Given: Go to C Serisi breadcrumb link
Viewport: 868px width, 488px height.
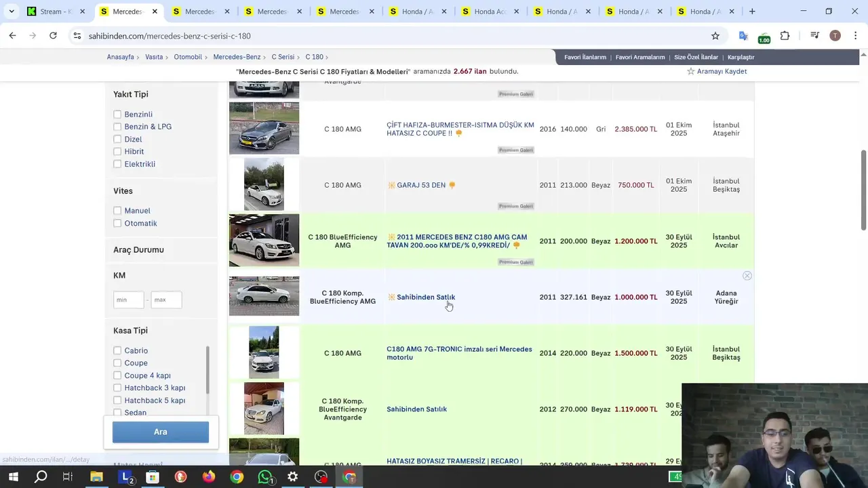Looking at the screenshot, I should point(283,57).
